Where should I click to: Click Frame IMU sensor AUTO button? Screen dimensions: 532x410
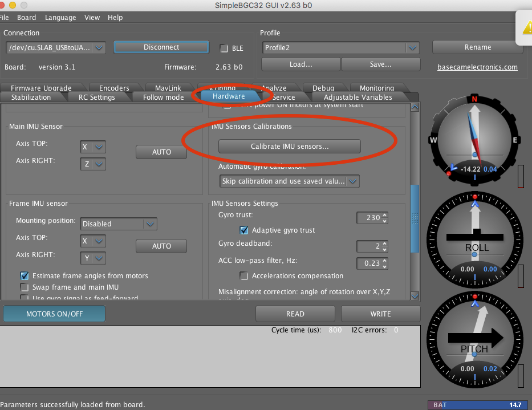pyautogui.click(x=161, y=246)
